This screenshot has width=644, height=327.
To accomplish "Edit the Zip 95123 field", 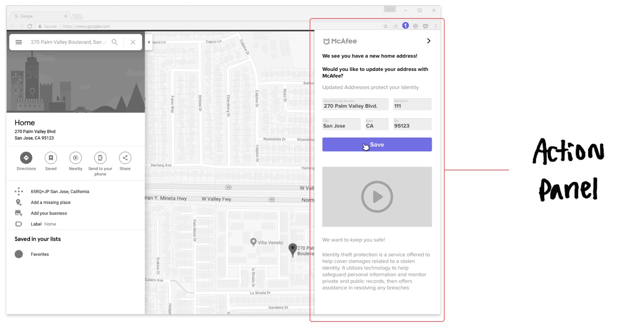I will (412, 124).
